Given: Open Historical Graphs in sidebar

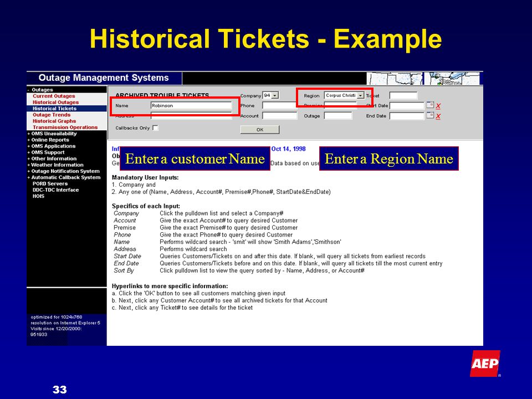Looking at the screenshot, I should click(x=54, y=121).
